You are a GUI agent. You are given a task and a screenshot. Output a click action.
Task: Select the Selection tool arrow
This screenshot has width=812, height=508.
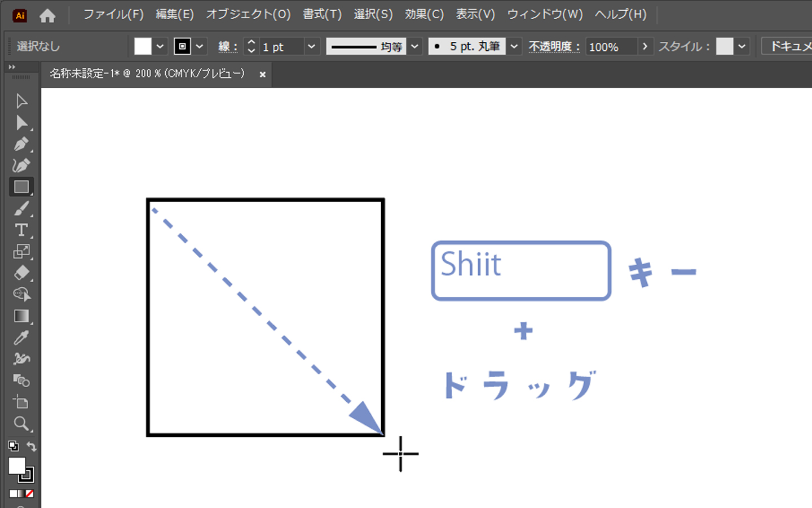coord(21,101)
